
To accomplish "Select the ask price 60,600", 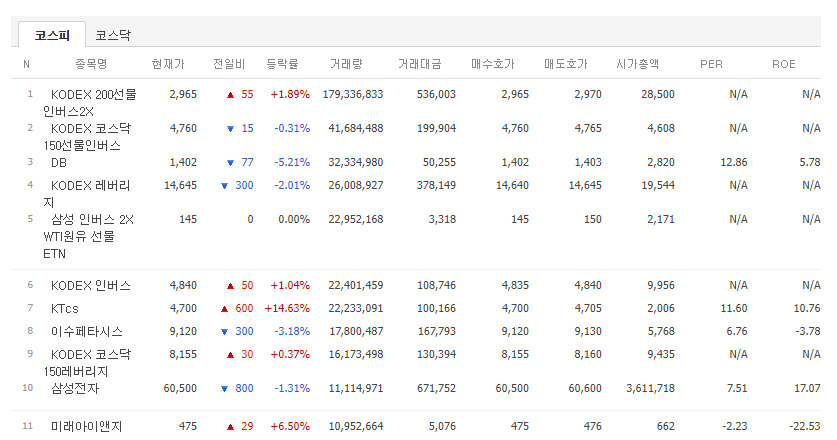I will point(585,388).
